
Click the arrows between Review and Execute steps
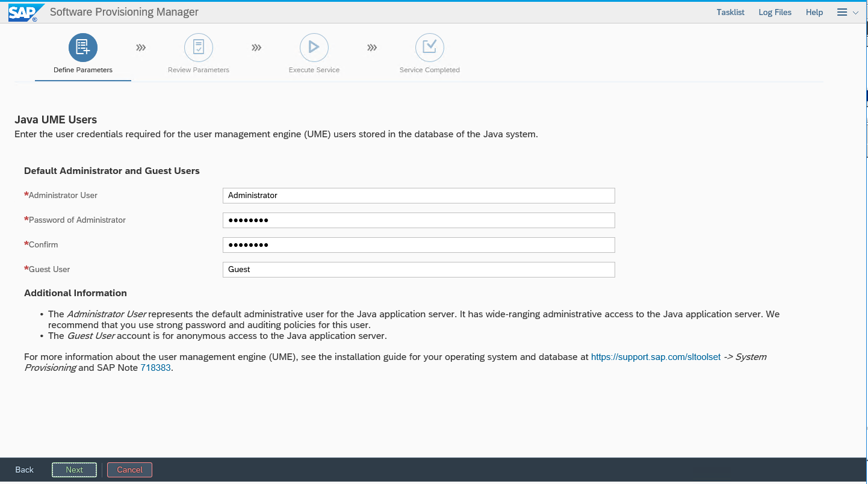[x=256, y=48]
